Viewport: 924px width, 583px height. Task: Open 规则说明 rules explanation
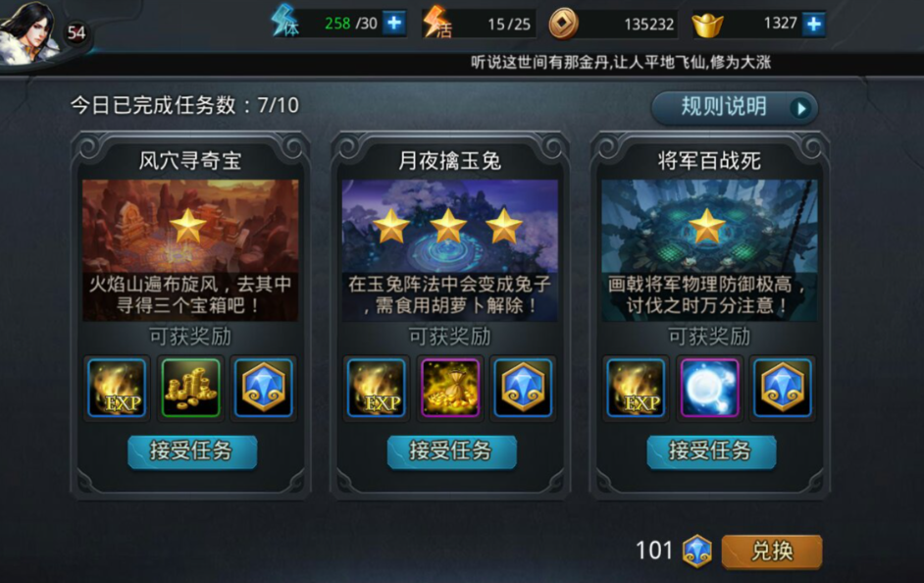pyautogui.click(x=735, y=108)
